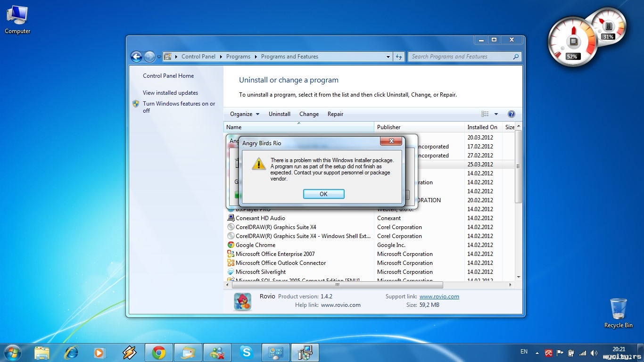This screenshot has height=362, width=644.
Task: Open the Organize menu
Action: tap(245, 114)
